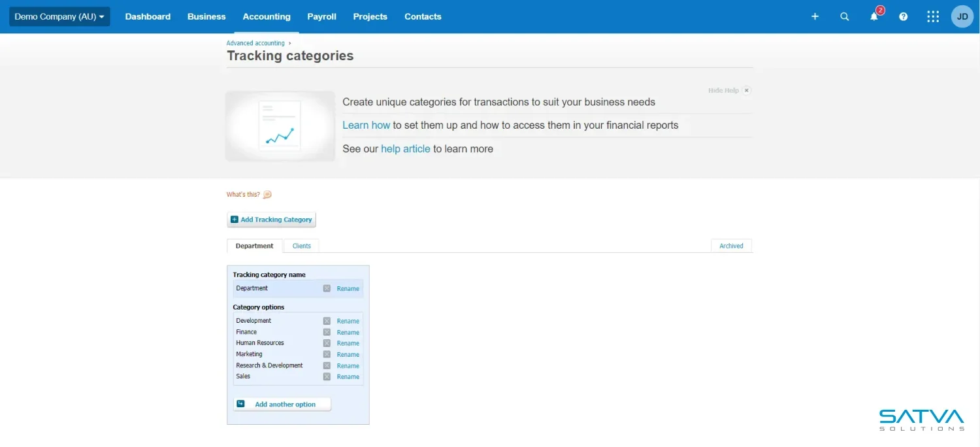980x447 pixels.
Task: Close help panel with the X icon
Action: [x=747, y=90]
